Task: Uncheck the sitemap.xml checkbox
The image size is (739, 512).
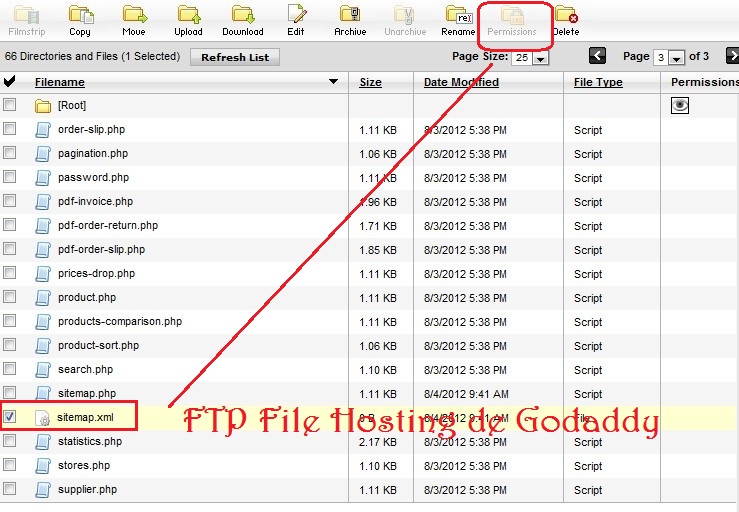Action: coord(9,416)
